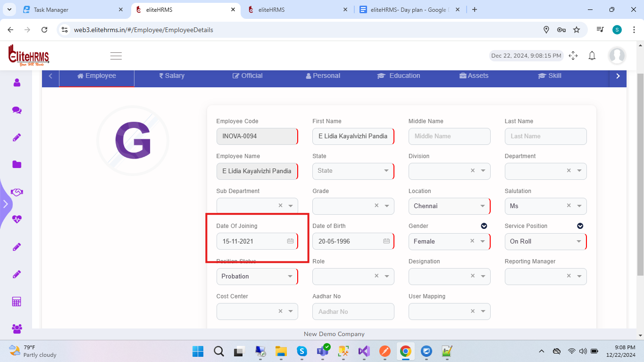Open the calculator icon in sidebar
644x362 pixels.
pyautogui.click(x=17, y=302)
